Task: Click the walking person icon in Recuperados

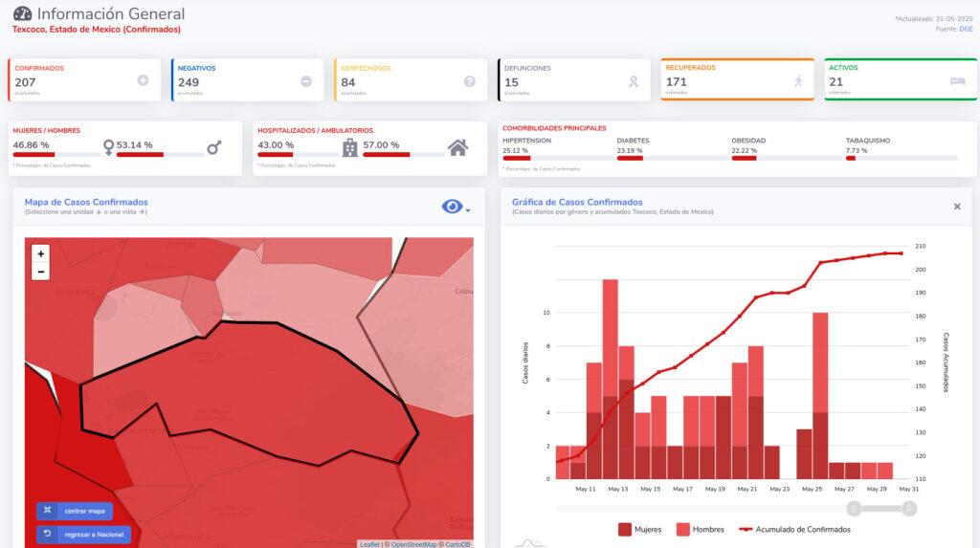Action: point(797,81)
